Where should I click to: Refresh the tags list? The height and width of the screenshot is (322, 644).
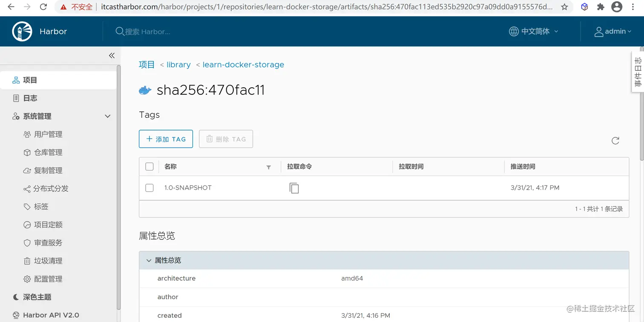615,140
